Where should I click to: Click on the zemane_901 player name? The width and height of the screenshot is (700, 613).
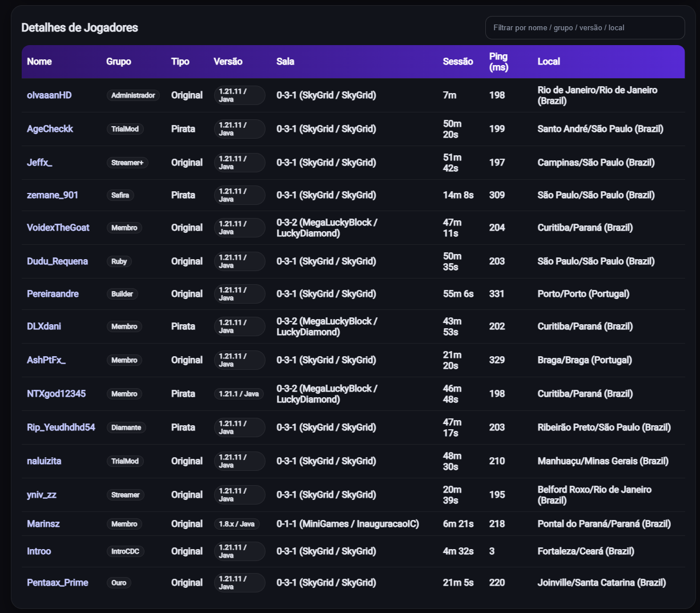53,195
